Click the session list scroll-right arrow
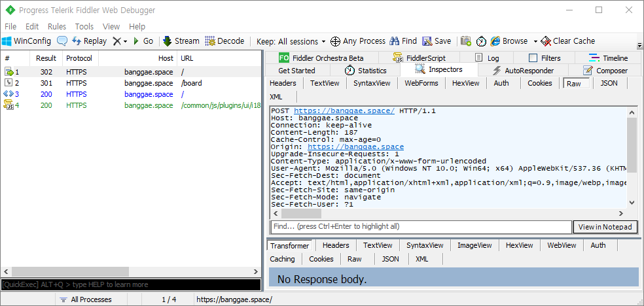 click(x=255, y=271)
